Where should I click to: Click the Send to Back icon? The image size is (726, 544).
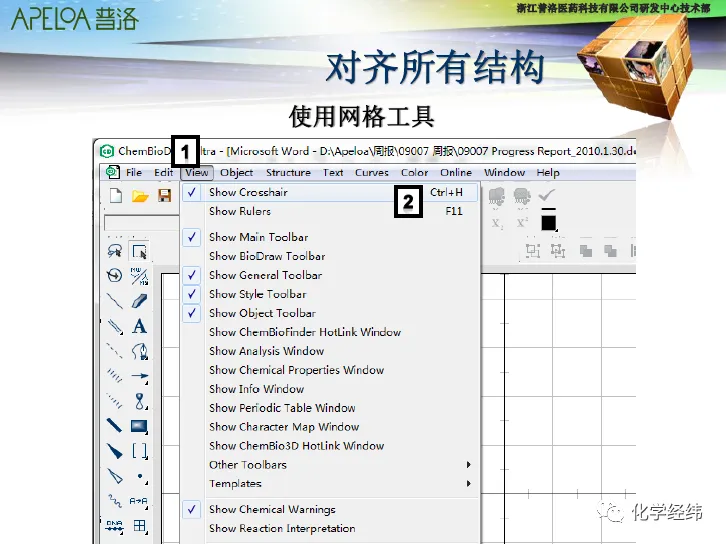click(x=611, y=251)
